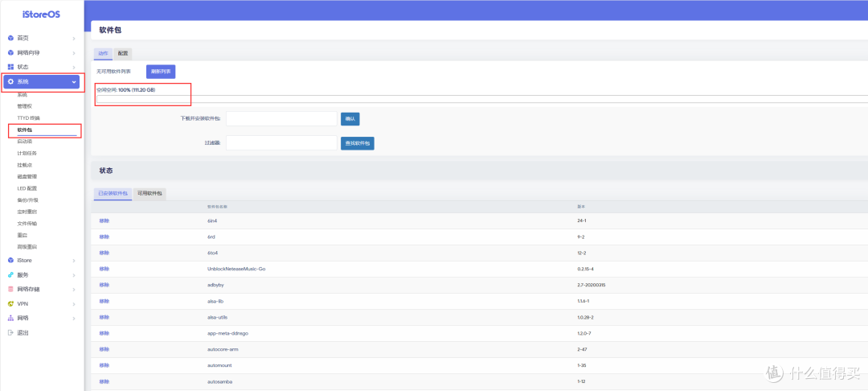Select the package name text adbyby
This screenshot has height=391, width=868.
[x=215, y=286]
